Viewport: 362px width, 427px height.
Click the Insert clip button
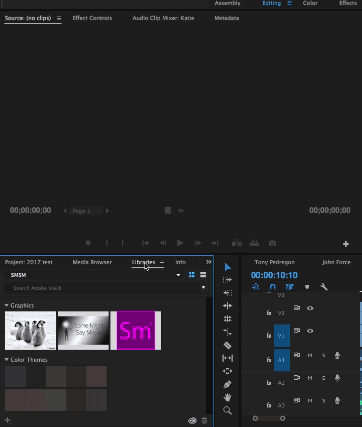(237, 243)
